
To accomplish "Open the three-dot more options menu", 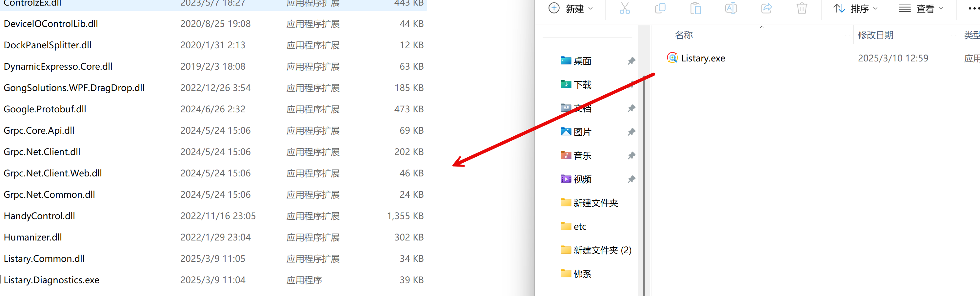I will (x=973, y=9).
